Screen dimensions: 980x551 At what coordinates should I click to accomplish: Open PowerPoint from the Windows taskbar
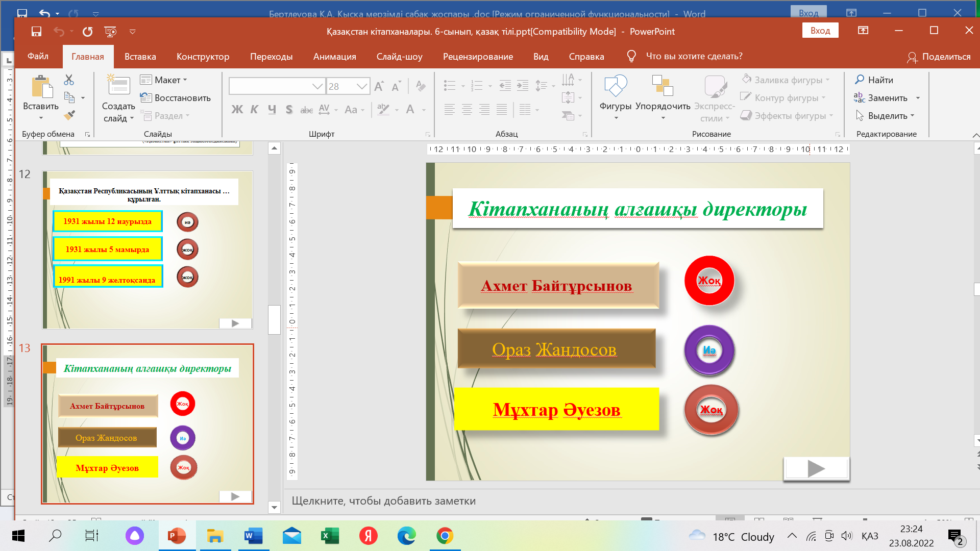tap(177, 536)
